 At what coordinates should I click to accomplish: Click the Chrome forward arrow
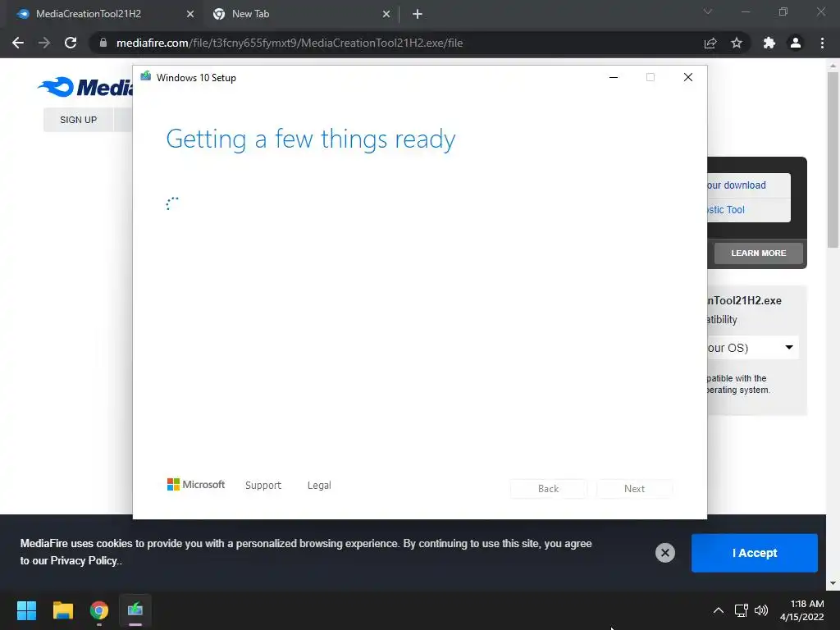point(44,43)
